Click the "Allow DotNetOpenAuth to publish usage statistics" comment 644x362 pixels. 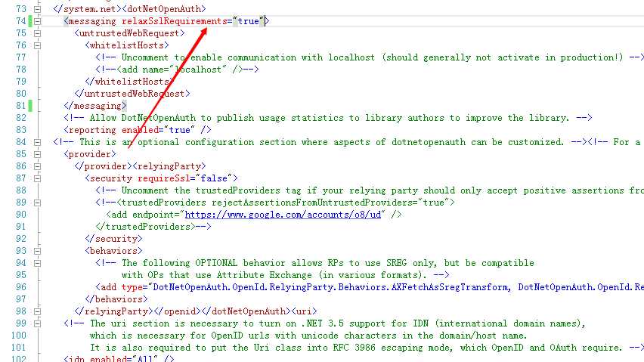coord(328,118)
